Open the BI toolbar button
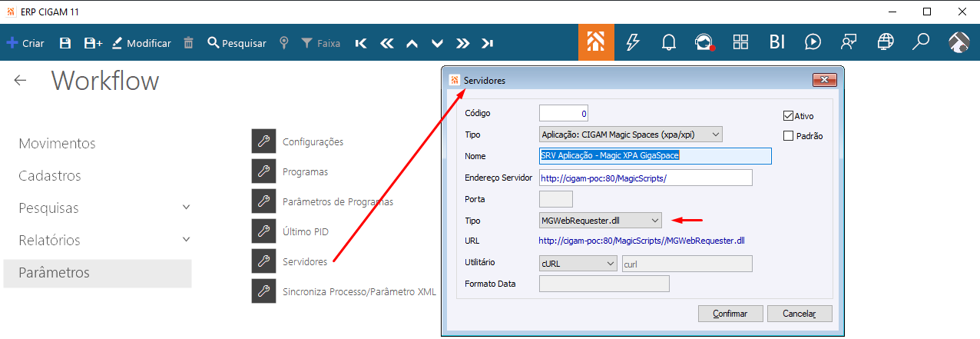This screenshot has height=339, width=980. (x=776, y=42)
